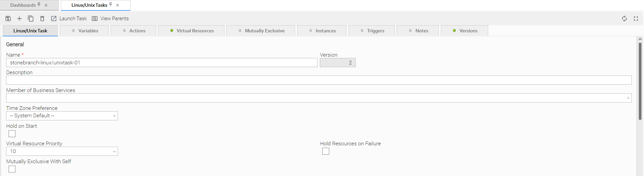Click the Copy task icon
644x176 pixels.
coord(30,19)
